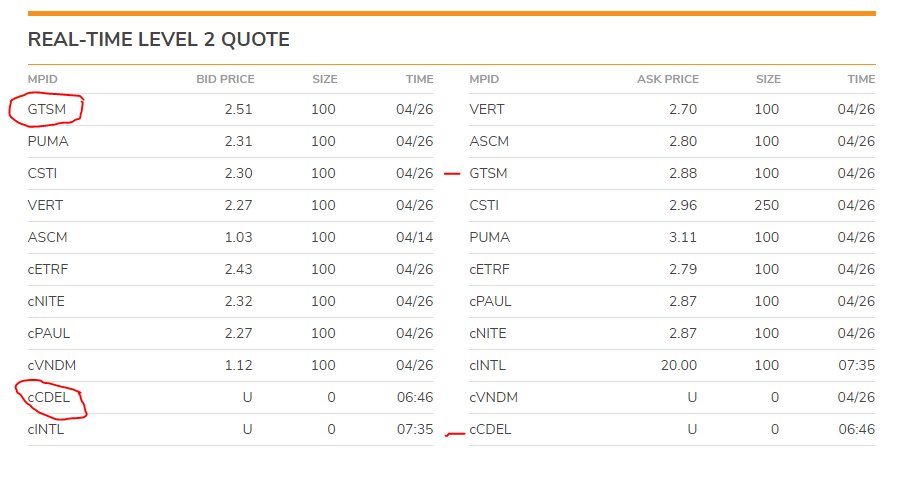Select VERT in the ask MPID column
923x477 pixels.
pos(487,109)
